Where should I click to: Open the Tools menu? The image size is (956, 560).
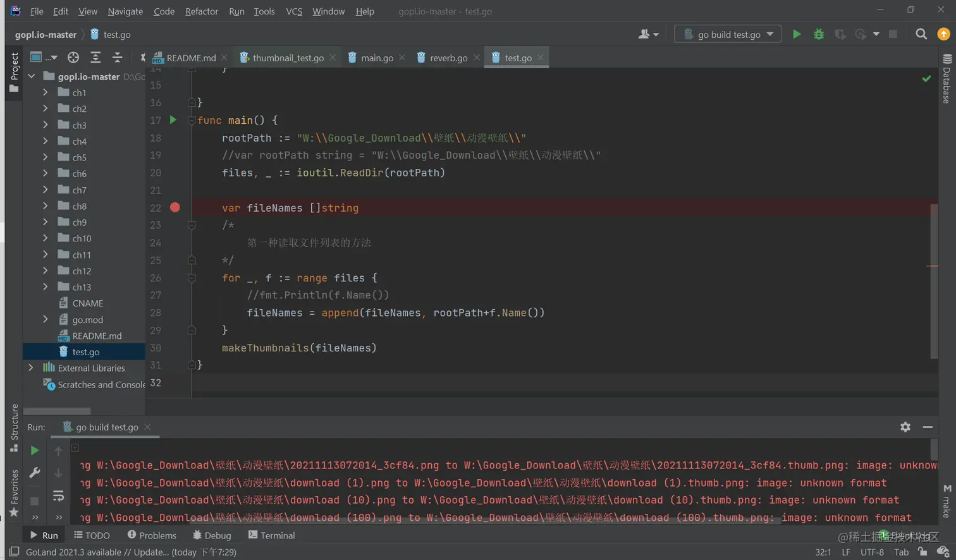264,11
